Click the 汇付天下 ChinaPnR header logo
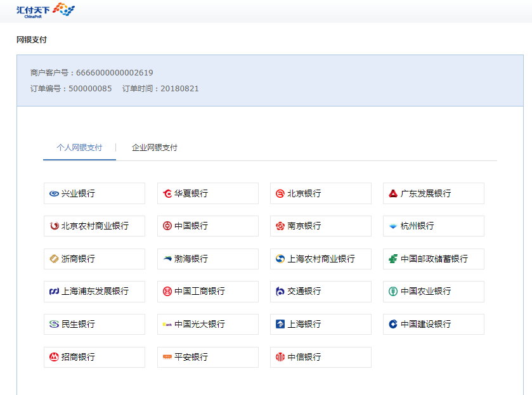This screenshot has height=395, width=532. [46, 10]
